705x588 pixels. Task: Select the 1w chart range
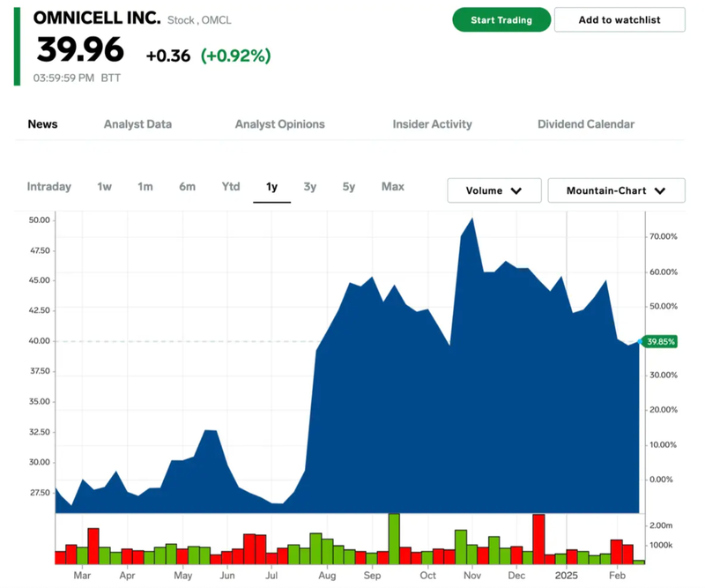tap(105, 187)
